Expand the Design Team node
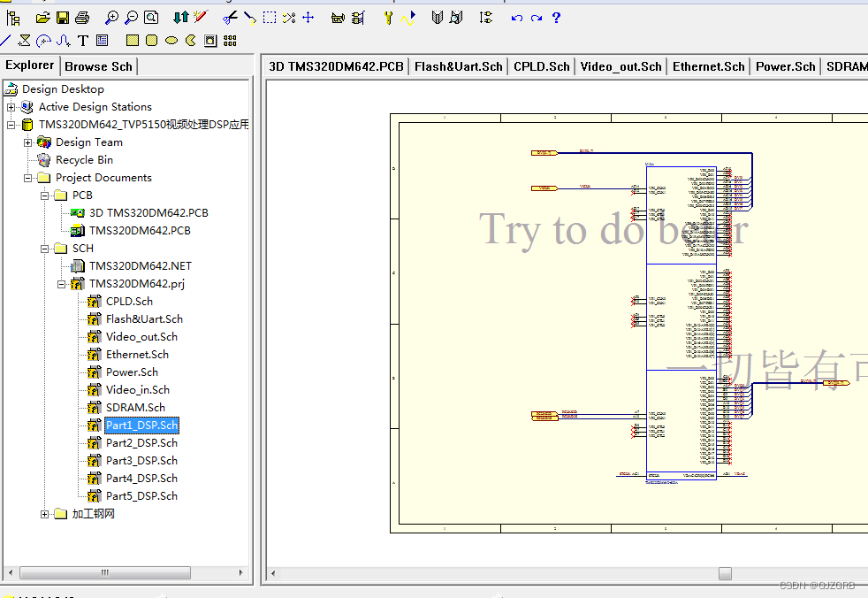This screenshot has width=868, height=598. [28, 142]
